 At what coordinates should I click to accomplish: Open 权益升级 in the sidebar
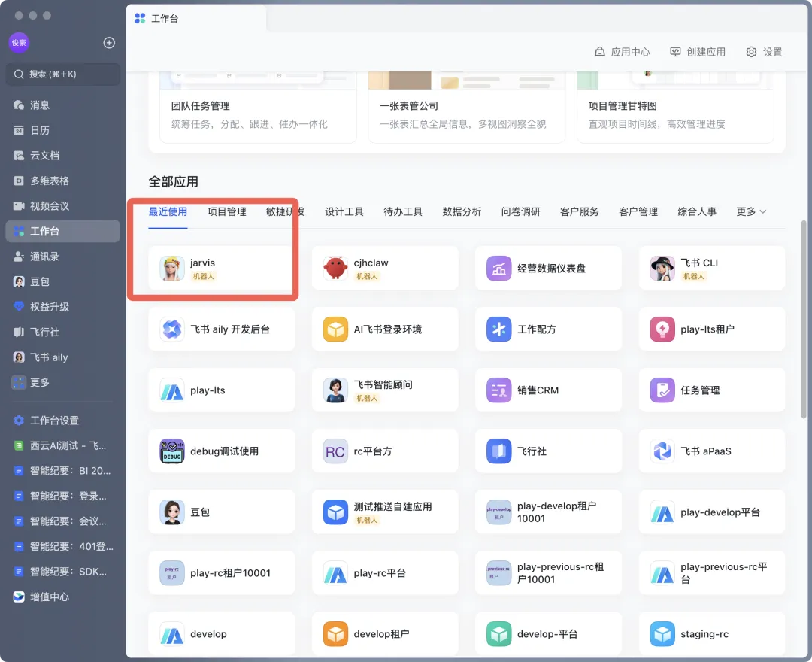coord(62,307)
